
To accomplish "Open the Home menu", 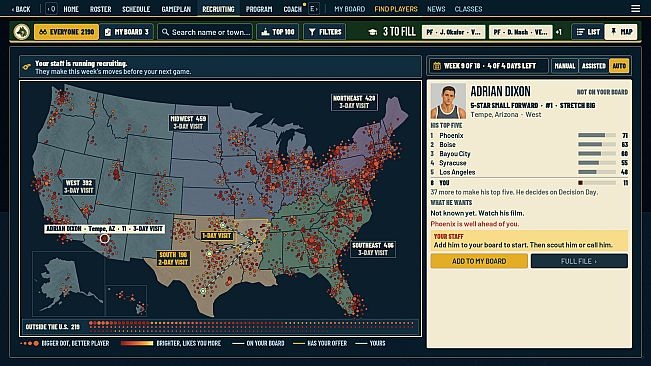I will tap(71, 9).
